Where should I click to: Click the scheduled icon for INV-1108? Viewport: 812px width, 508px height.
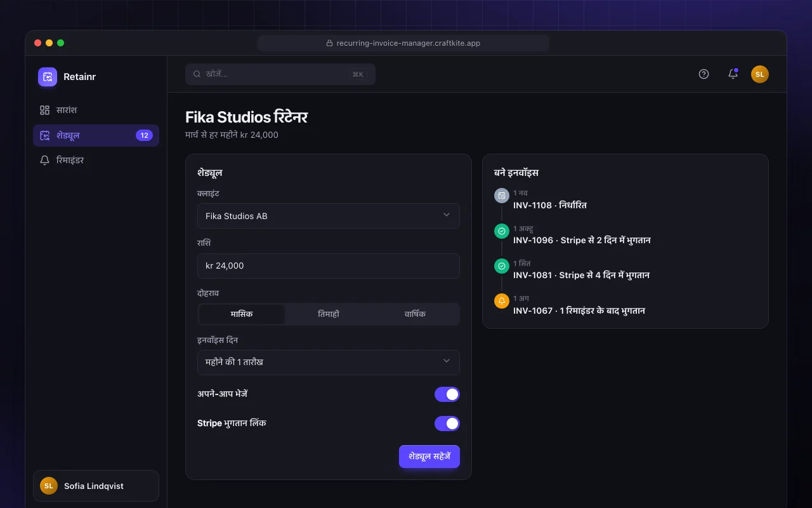pyautogui.click(x=502, y=196)
